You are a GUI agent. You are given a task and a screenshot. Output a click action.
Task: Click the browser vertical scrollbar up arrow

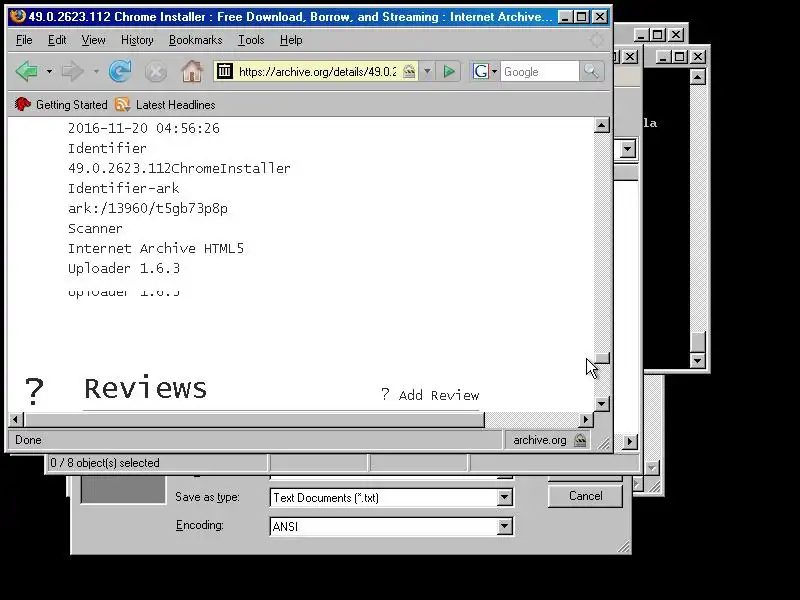pyautogui.click(x=602, y=125)
